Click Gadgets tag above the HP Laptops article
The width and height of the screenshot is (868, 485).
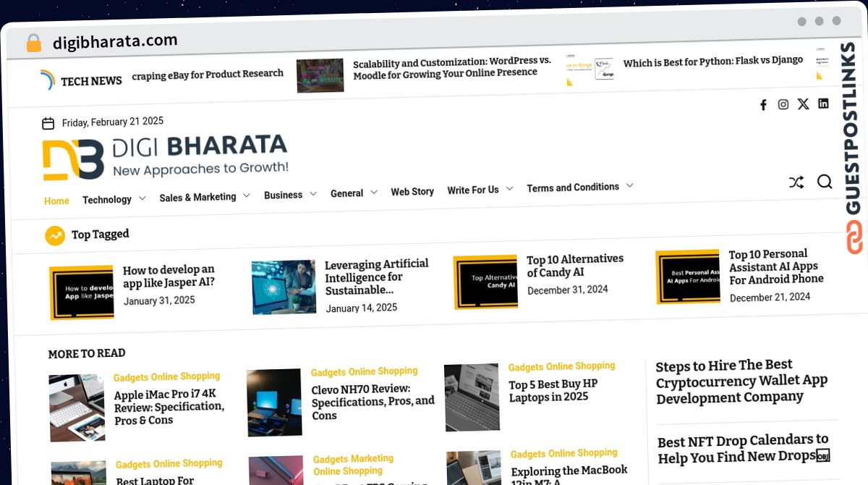click(526, 368)
